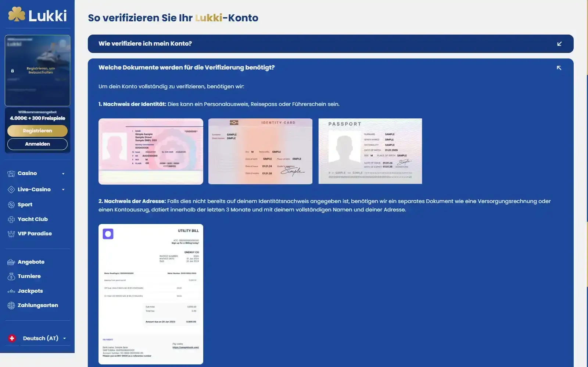The width and height of the screenshot is (588, 367).
Task: Expand the Live-Casino submenu arrow
Action: (x=63, y=190)
